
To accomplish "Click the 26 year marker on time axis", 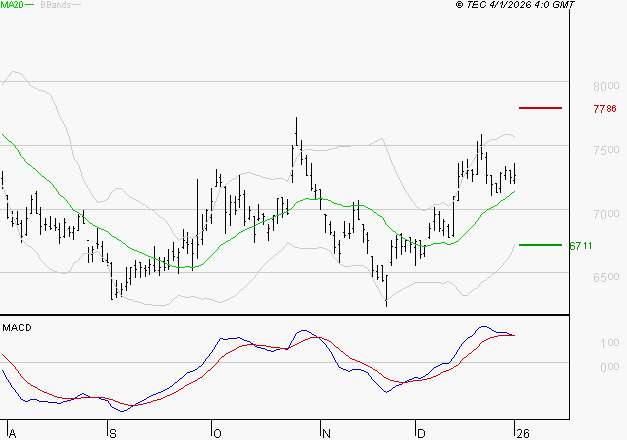I will click(x=523, y=434).
